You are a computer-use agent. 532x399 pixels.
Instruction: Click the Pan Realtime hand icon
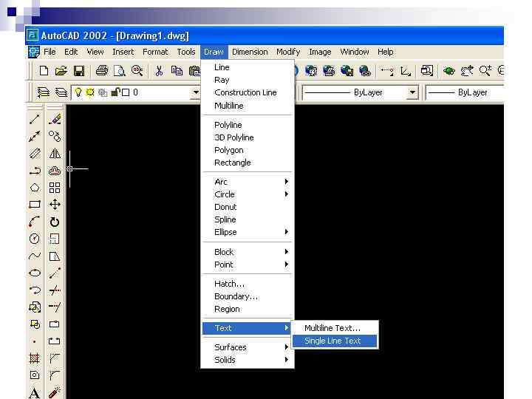467,71
